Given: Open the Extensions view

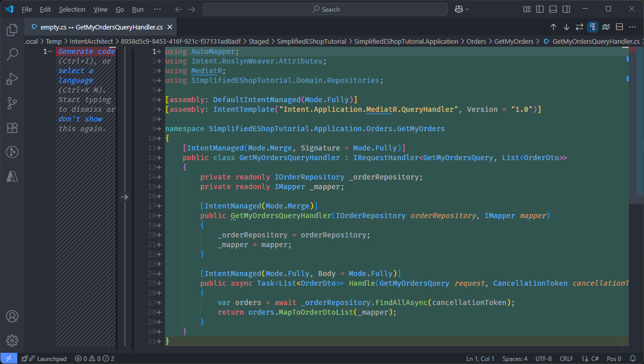Looking at the screenshot, I should 12,128.
